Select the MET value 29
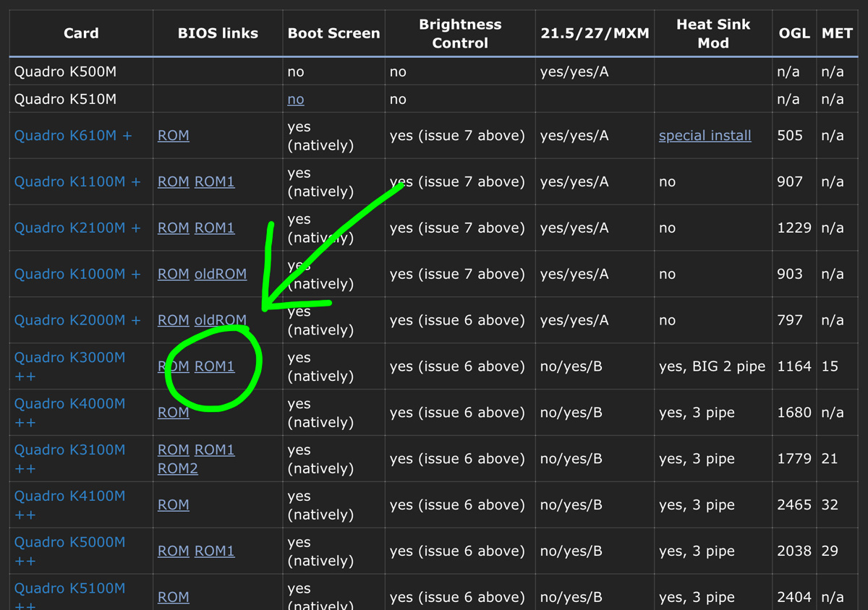Viewport: 868px width, 610px height. coord(830,551)
